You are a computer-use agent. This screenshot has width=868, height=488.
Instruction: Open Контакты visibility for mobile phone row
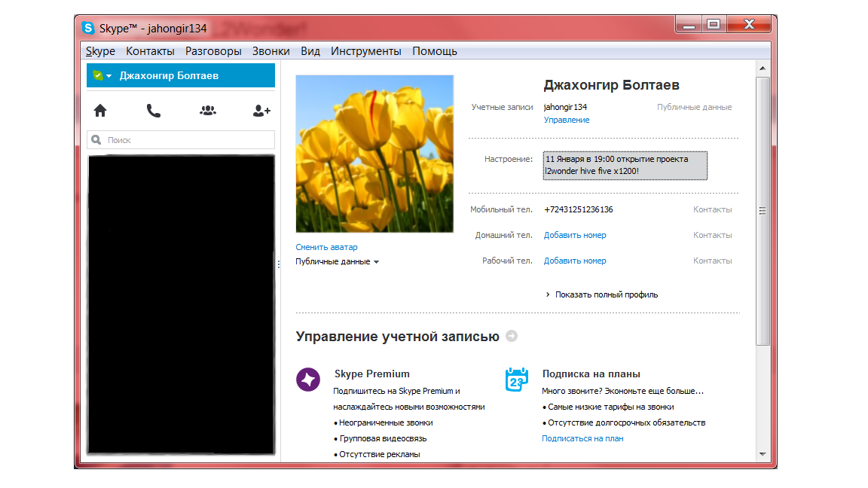pos(713,209)
